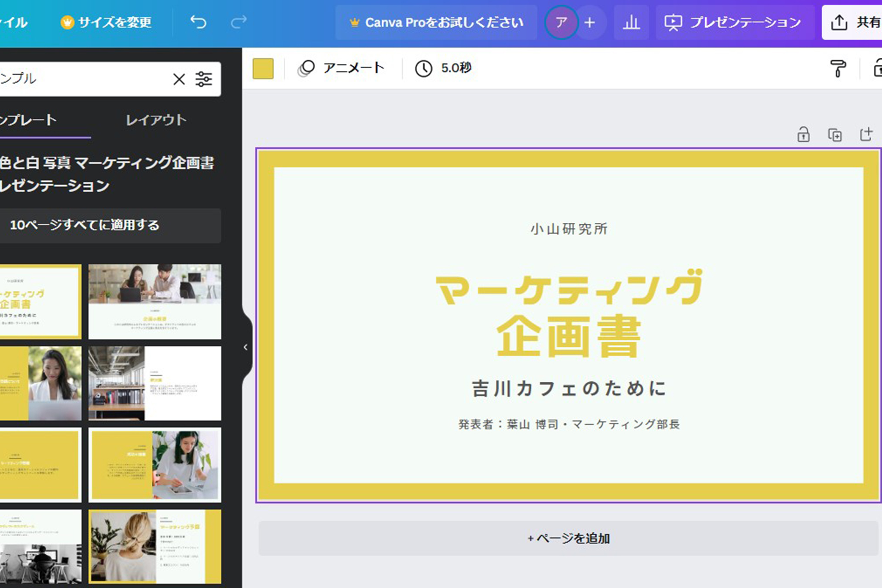Open the アニメート animation panel
Viewport: 882px width, 588px height.
coord(341,68)
